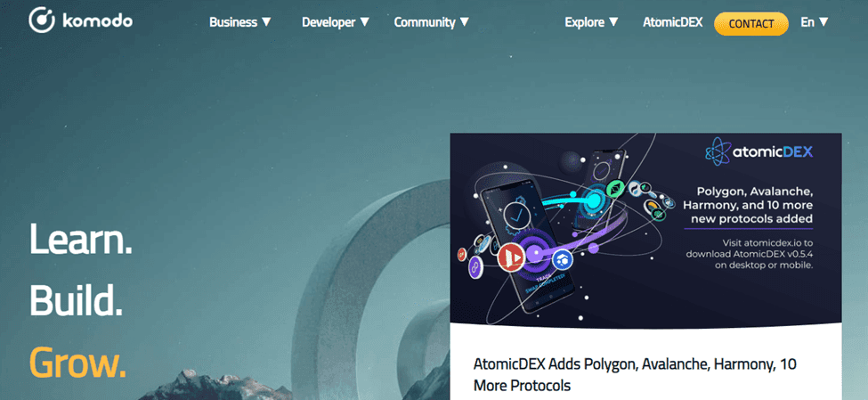
Task: Open the Community menu
Action: (431, 22)
